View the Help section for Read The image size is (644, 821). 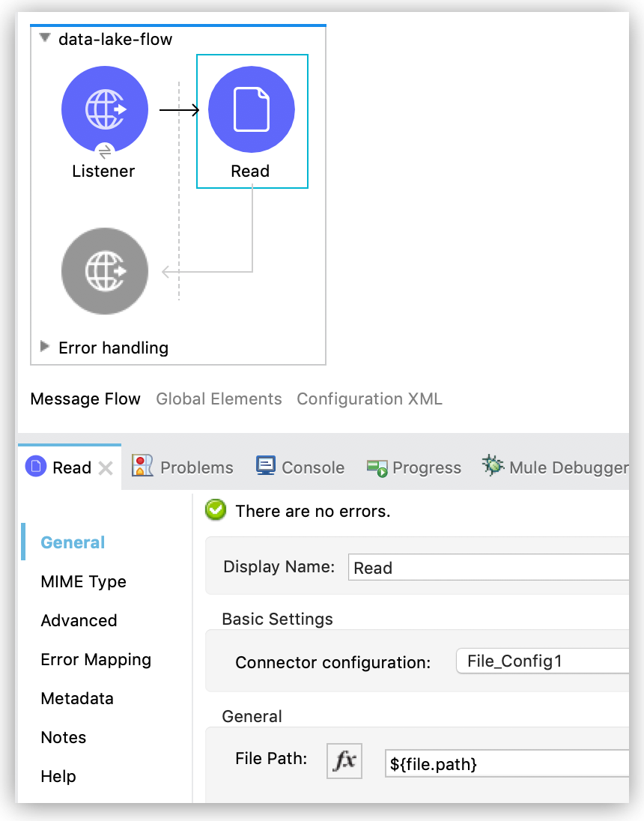[58, 777]
